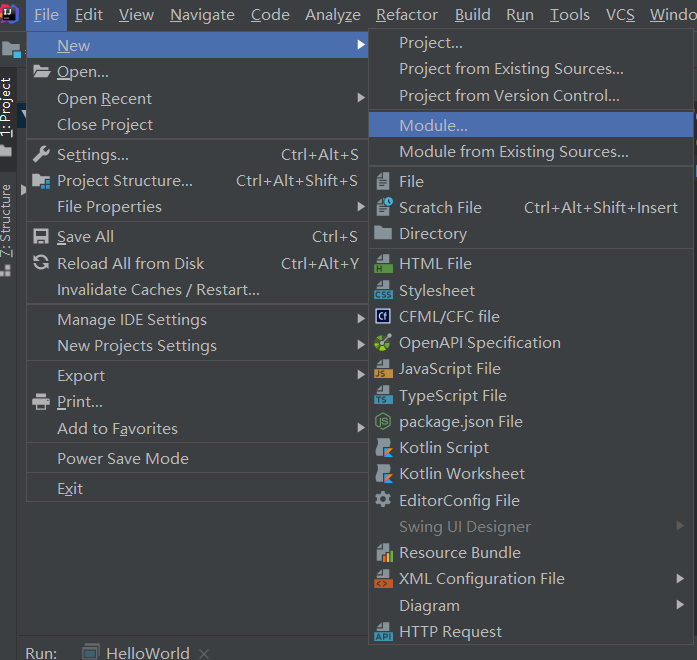This screenshot has width=697, height=660.
Task: Click the HTTP Request API icon
Action: coord(384,632)
